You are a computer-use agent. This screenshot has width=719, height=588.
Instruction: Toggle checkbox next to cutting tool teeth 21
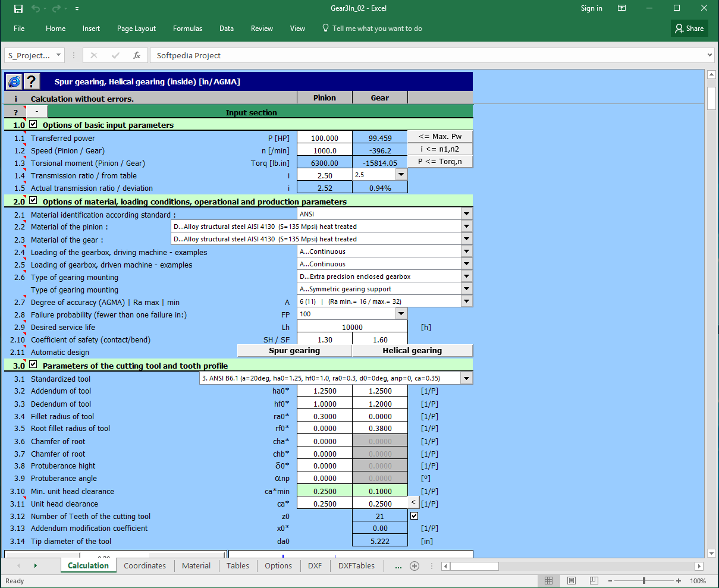point(415,516)
